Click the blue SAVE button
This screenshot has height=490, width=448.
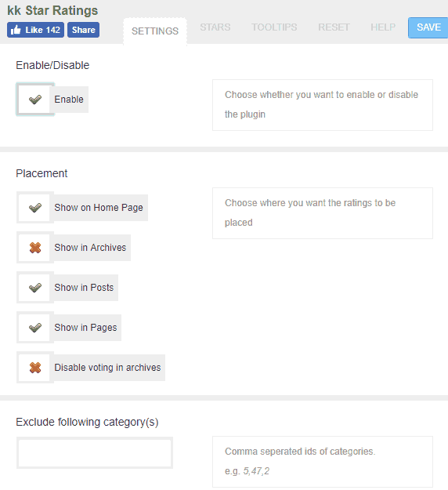coord(428,27)
